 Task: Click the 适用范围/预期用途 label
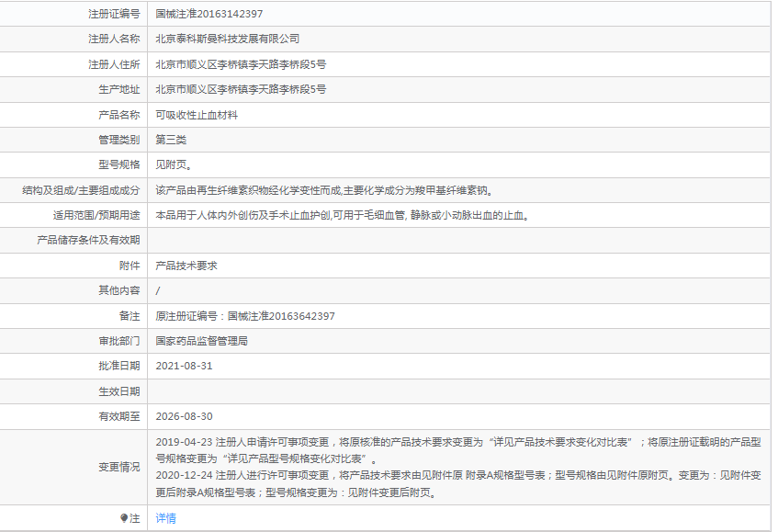(x=96, y=215)
